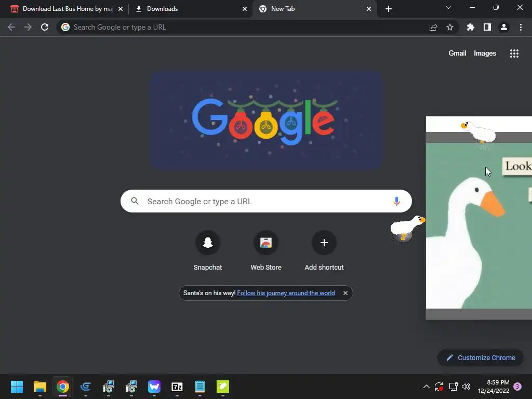Go back to the previous page

click(x=11, y=27)
